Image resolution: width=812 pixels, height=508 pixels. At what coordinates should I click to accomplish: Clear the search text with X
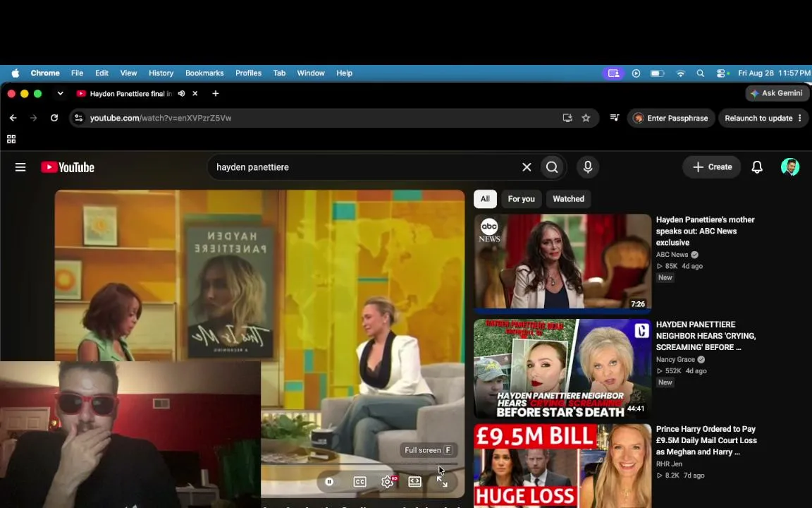pyautogui.click(x=527, y=167)
